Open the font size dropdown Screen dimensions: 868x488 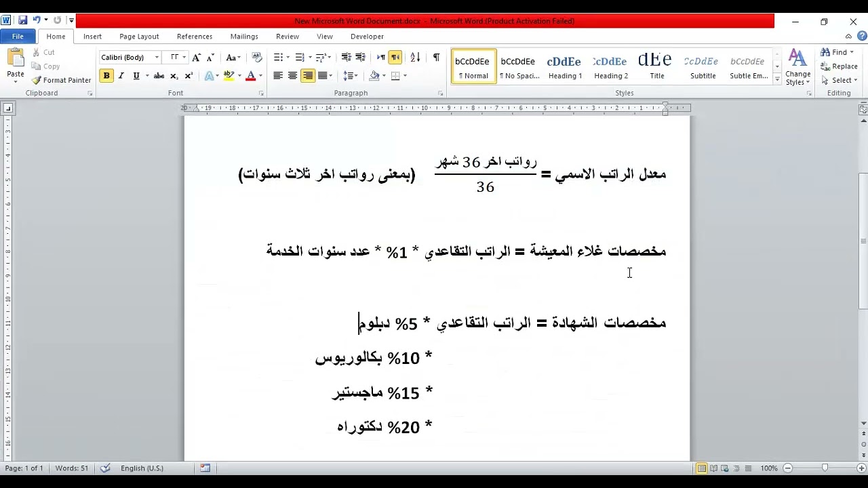184,58
